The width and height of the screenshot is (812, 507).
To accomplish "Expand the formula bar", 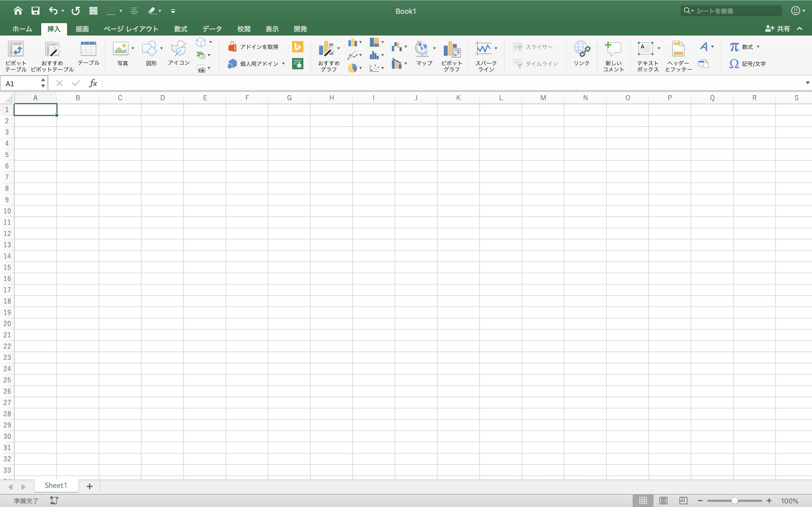I will (x=807, y=83).
